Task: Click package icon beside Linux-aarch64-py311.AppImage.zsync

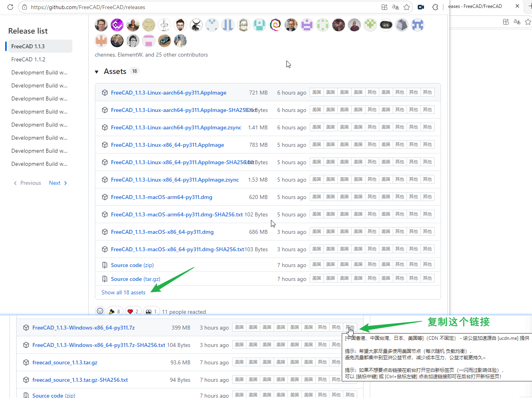Action: (105, 127)
